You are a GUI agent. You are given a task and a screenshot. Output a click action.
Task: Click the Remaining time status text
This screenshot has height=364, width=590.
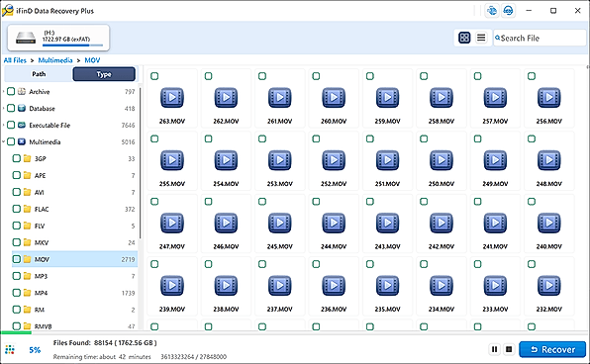click(x=102, y=356)
